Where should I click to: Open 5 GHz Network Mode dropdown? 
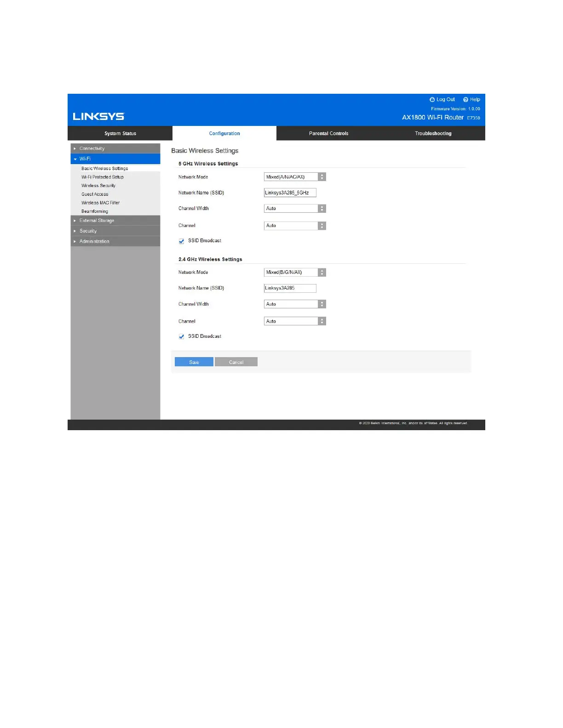(x=295, y=177)
